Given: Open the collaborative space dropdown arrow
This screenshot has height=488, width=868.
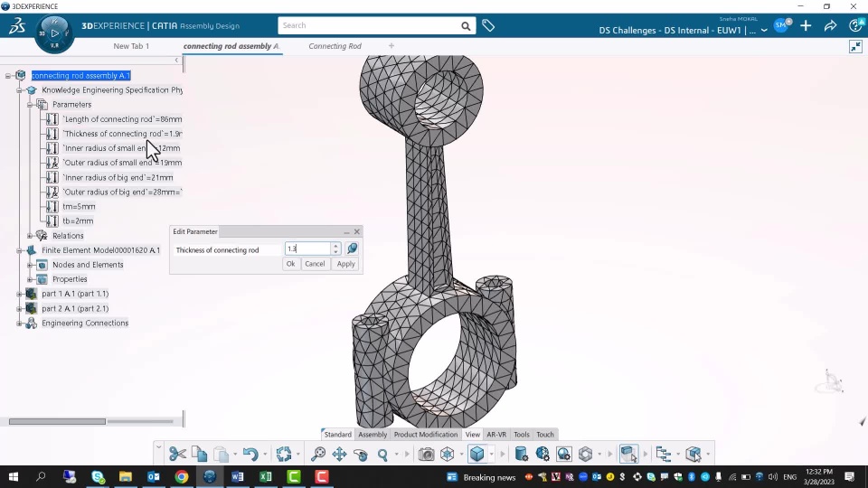Looking at the screenshot, I should point(764,31).
